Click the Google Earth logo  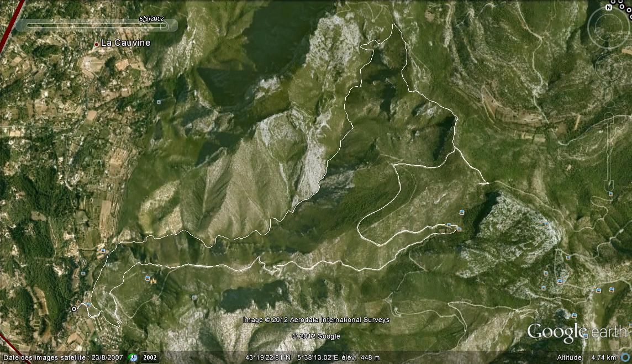click(x=577, y=332)
